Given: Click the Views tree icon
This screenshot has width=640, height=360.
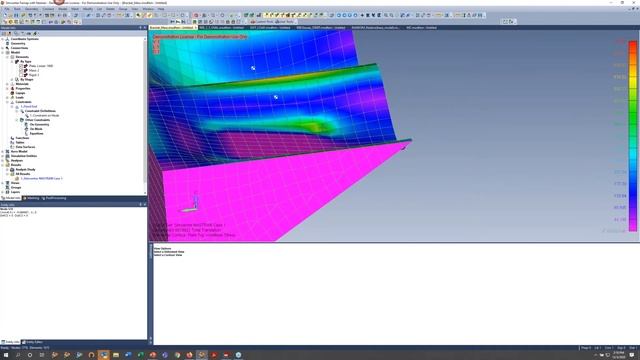Looking at the screenshot, I should (x=7, y=182).
